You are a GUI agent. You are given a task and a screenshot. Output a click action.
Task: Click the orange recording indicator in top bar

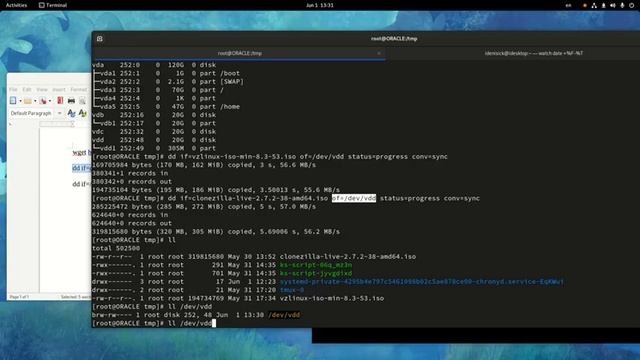(x=584, y=5)
